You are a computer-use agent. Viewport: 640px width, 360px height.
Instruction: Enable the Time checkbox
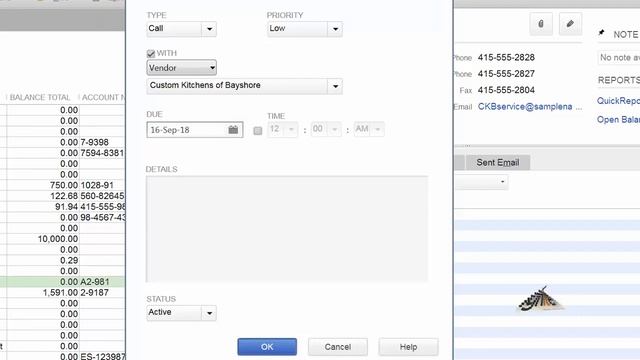(x=258, y=131)
